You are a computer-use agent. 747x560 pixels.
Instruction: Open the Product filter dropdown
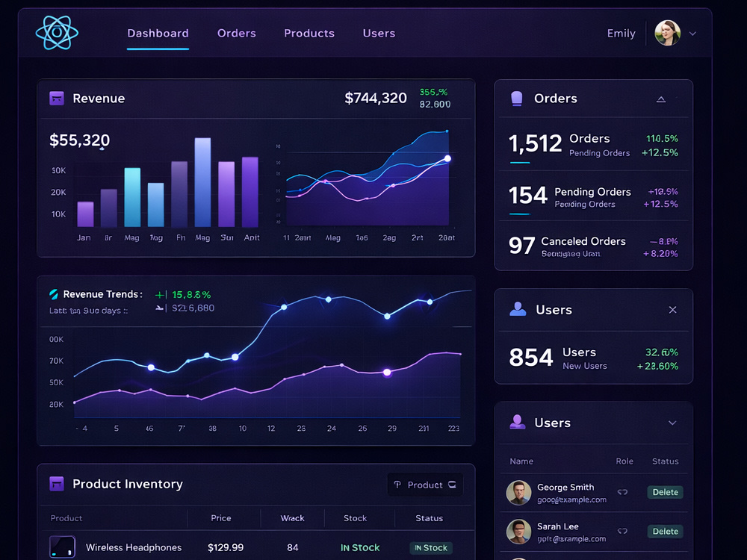(x=425, y=485)
